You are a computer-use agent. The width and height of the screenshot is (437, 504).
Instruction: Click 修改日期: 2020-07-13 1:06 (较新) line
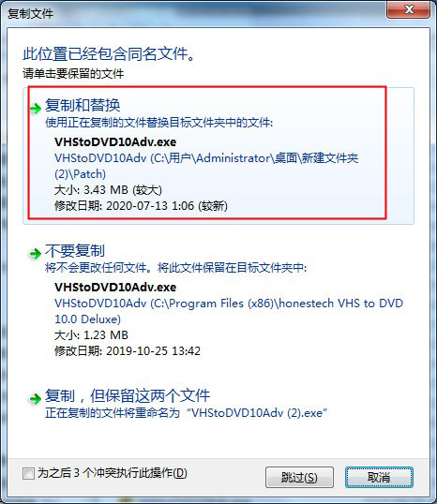point(141,206)
